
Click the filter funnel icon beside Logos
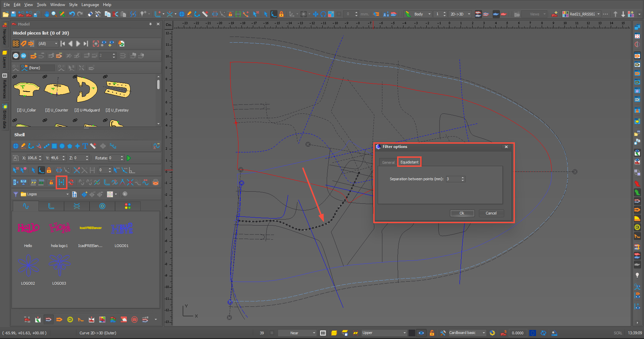[16, 194]
